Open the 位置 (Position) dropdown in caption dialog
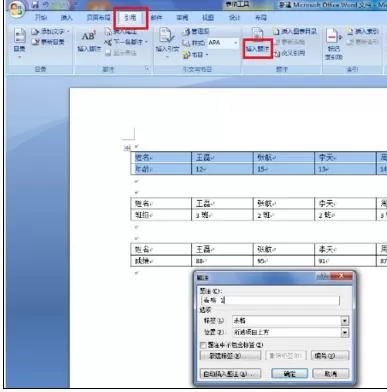387x392 pixels. pos(345,332)
